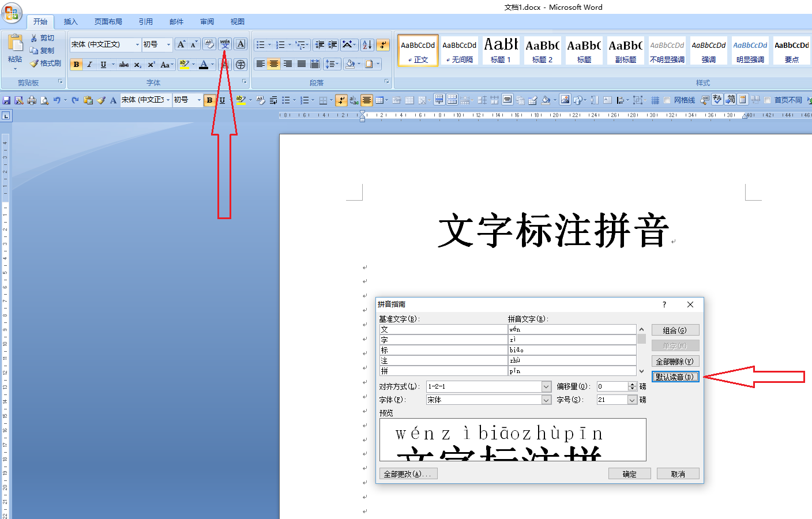Undo the last action
Image resolution: width=812 pixels, height=519 pixels.
(x=57, y=100)
